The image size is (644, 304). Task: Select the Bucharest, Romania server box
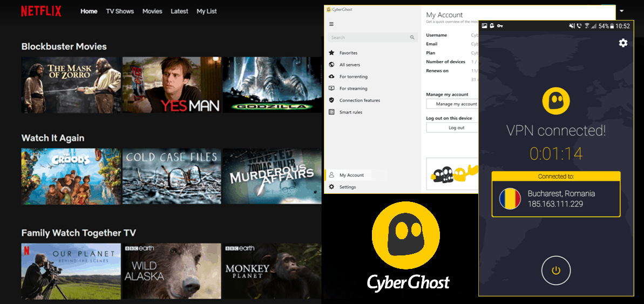click(x=555, y=194)
